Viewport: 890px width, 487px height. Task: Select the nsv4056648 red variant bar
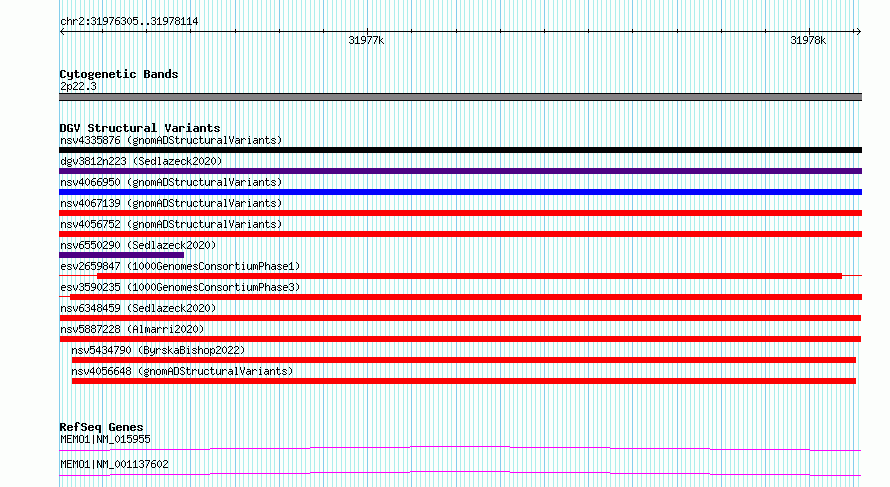464,381
